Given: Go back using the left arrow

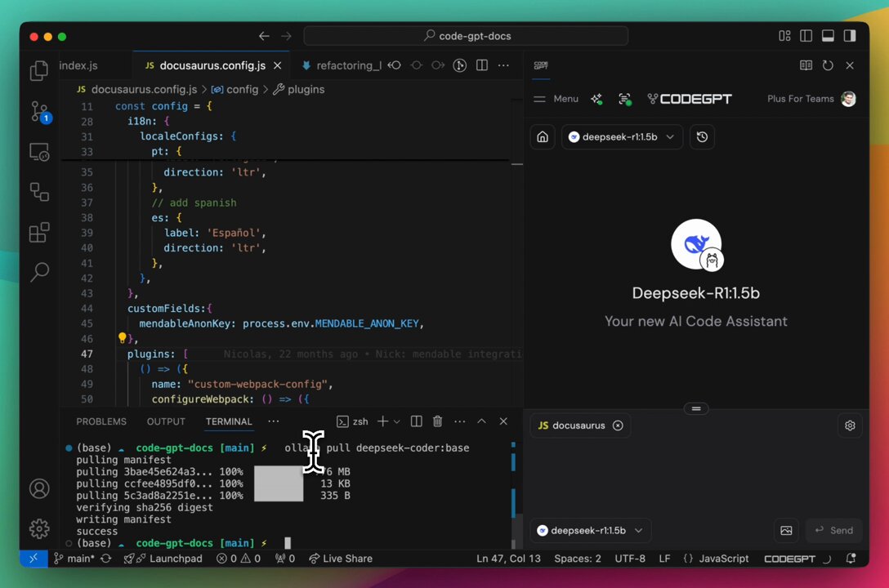Looking at the screenshot, I should click(x=264, y=36).
